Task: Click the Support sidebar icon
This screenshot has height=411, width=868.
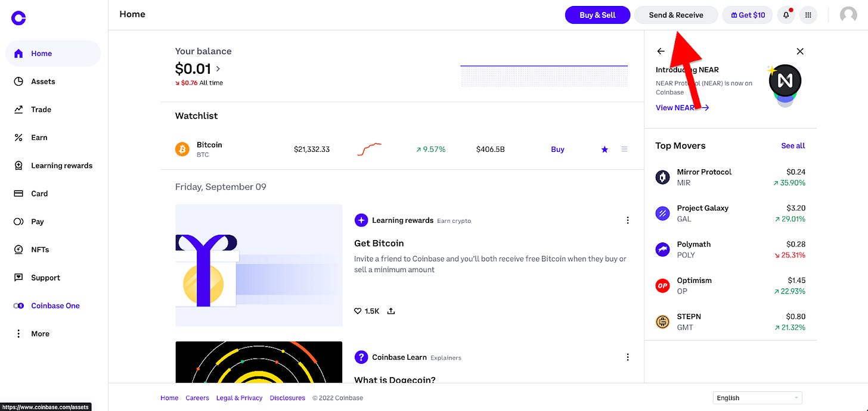Action: point(18,278)
